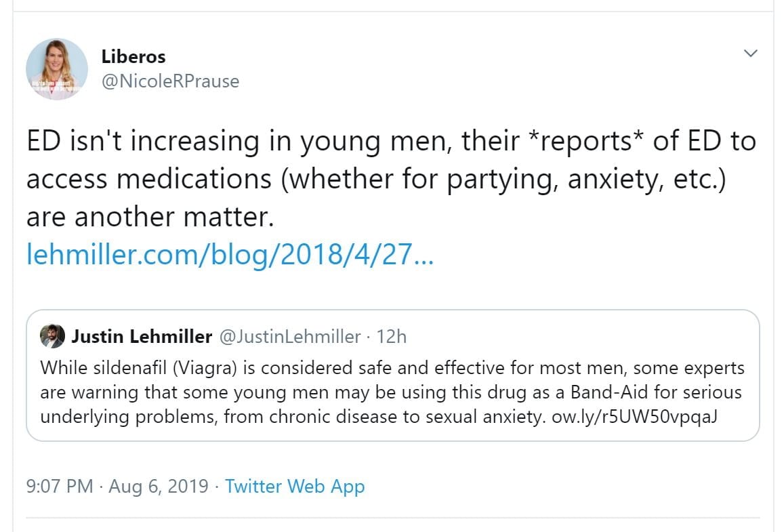Open the @NicoleRPrause handle
Screen dimensions: 784x532
pyautogui.click(x=170, y=81)
